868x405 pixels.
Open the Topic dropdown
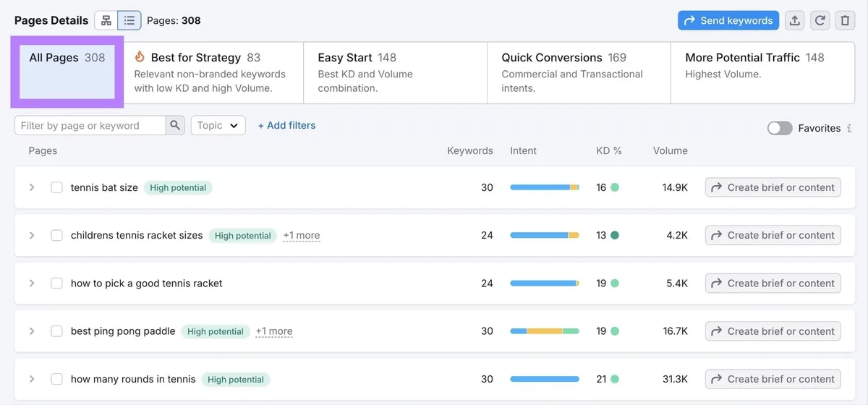click(x=218, y=125)
